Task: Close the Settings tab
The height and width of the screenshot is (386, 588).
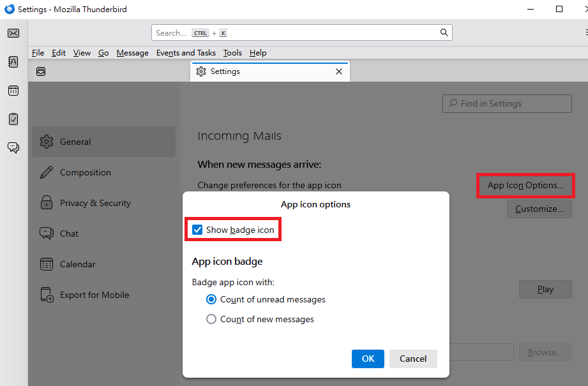Action: tap(339, 71)
